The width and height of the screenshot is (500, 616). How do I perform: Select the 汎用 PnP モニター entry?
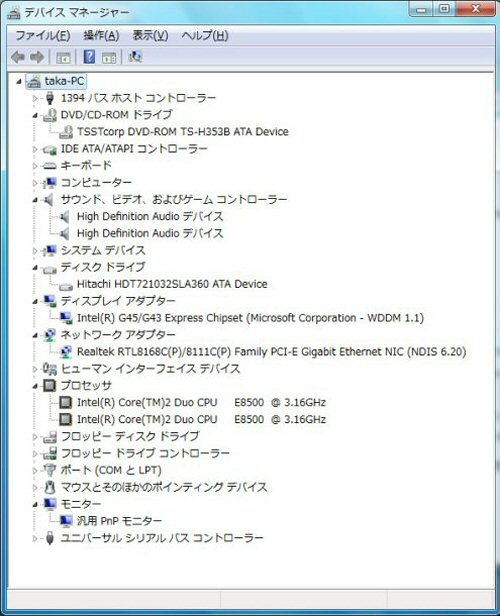pos(119,521)
